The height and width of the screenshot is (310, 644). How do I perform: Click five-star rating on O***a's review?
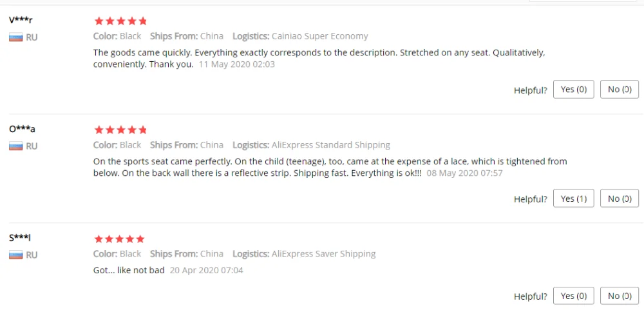click(120, 130)
